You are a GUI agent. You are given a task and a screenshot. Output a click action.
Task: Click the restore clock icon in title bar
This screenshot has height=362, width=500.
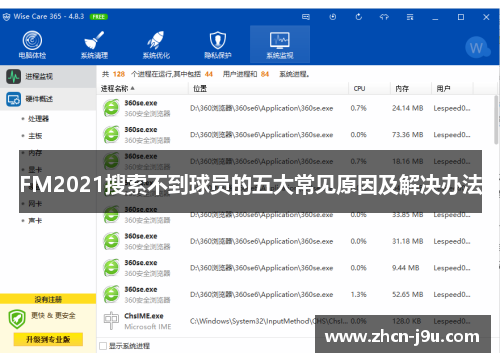(332, 17)
